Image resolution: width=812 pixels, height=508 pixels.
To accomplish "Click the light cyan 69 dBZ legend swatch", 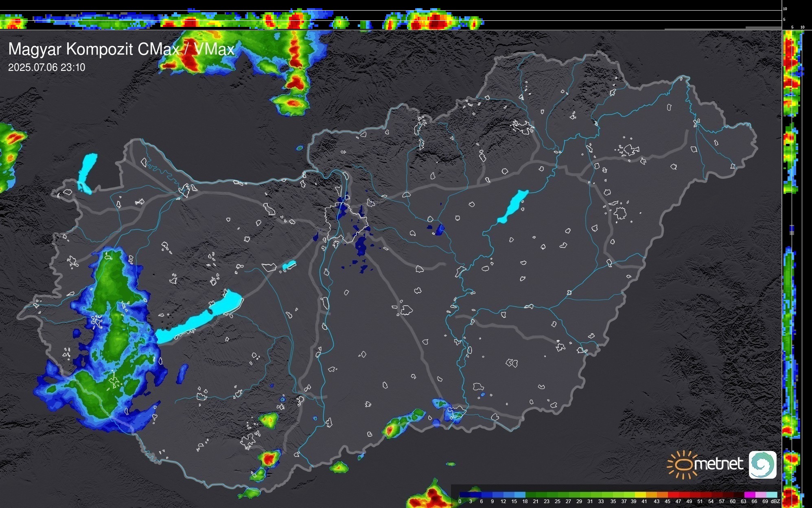I will tap(771, 495).
